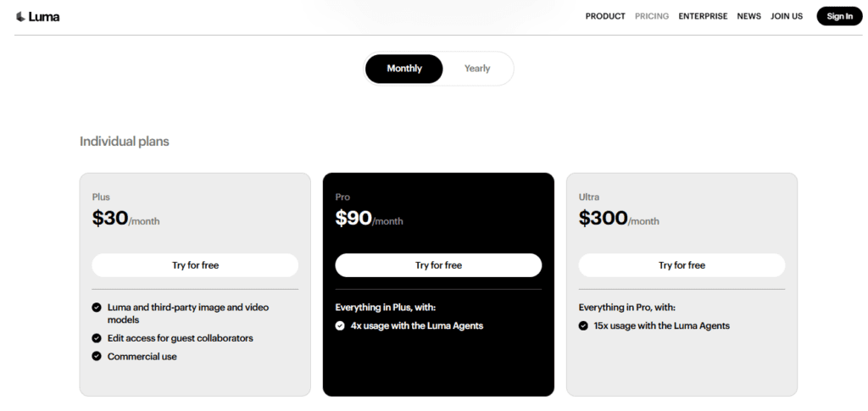Open the Product menu item

[605, 16]
